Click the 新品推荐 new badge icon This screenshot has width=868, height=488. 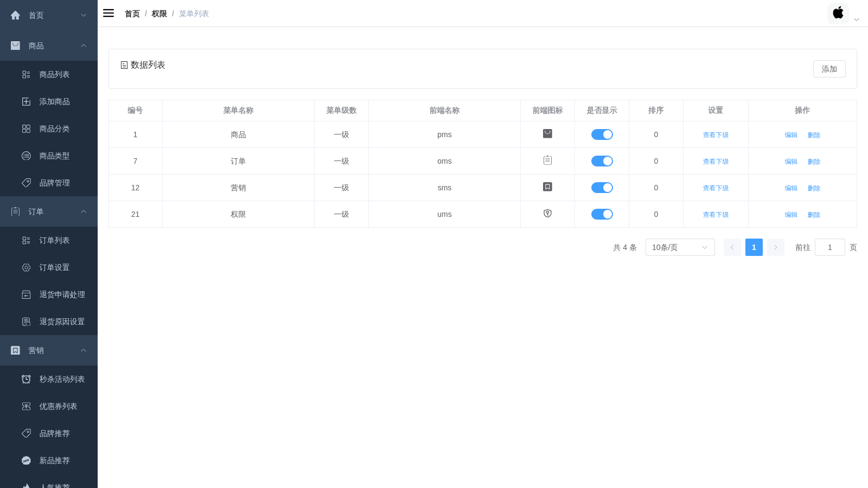click(x=26, y=460)
